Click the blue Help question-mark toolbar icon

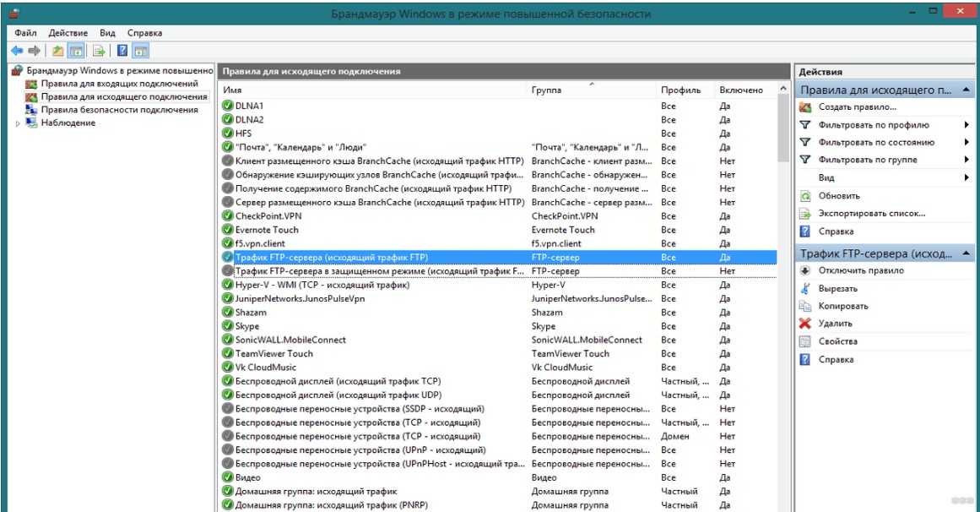coord(122,51)
